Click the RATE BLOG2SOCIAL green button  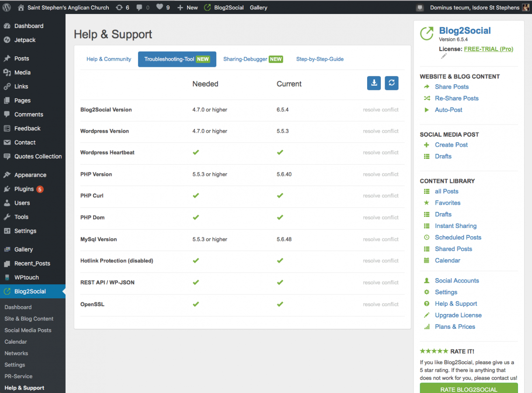[x=469, y=388]
